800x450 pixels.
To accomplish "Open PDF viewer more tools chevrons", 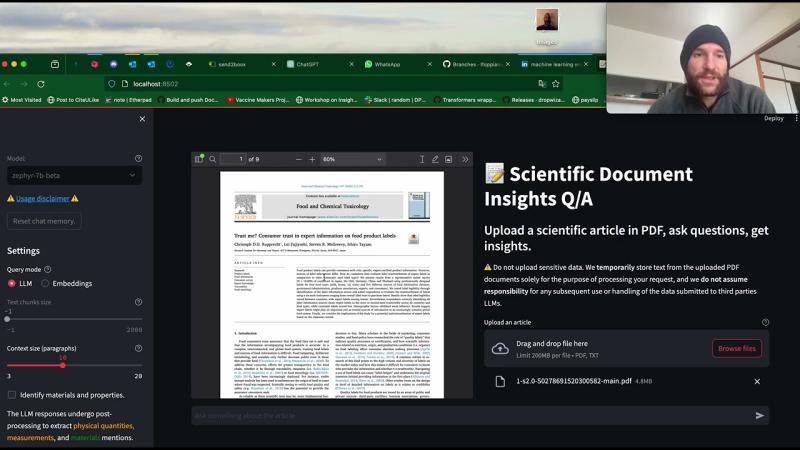I will tap(465, 159).
